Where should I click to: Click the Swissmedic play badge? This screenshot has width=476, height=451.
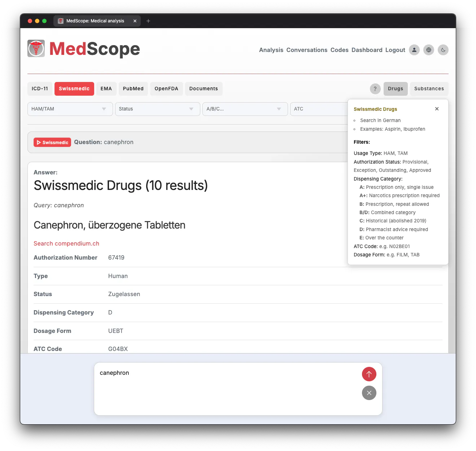click(52, 142)
